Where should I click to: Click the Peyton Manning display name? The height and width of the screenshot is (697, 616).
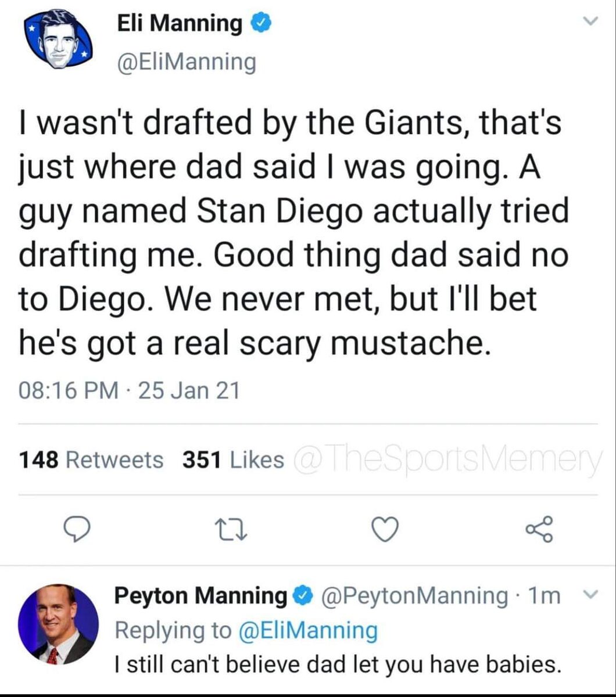[200, 595]
